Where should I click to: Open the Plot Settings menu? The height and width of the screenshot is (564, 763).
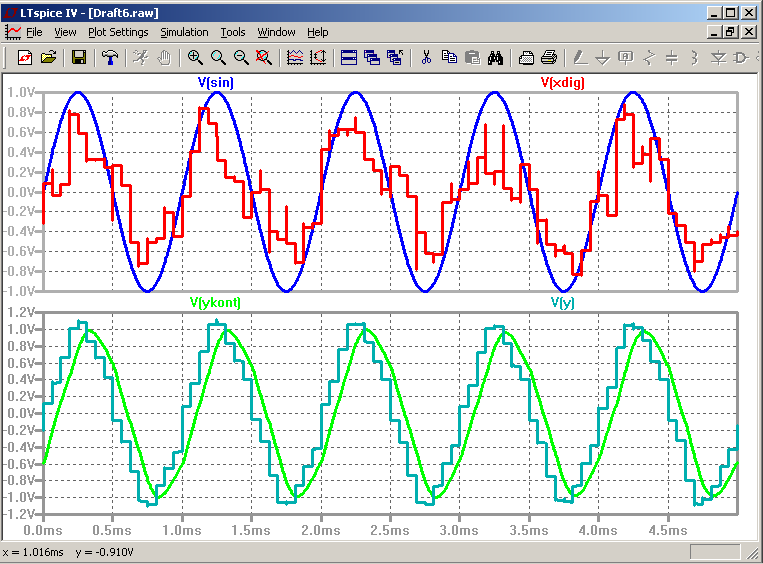click(118, 32)
